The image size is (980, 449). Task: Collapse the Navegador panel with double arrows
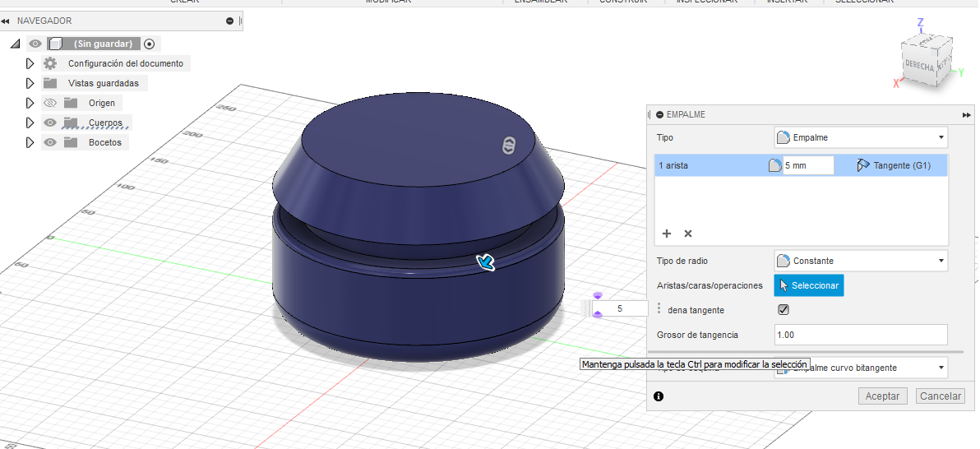tap(5, 21)
